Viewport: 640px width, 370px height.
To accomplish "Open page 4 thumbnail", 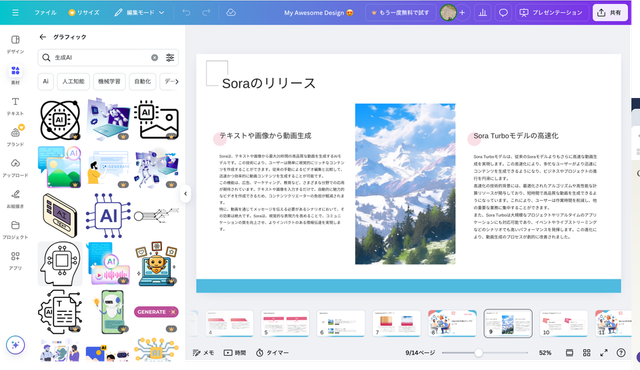I will click(229, 323).
